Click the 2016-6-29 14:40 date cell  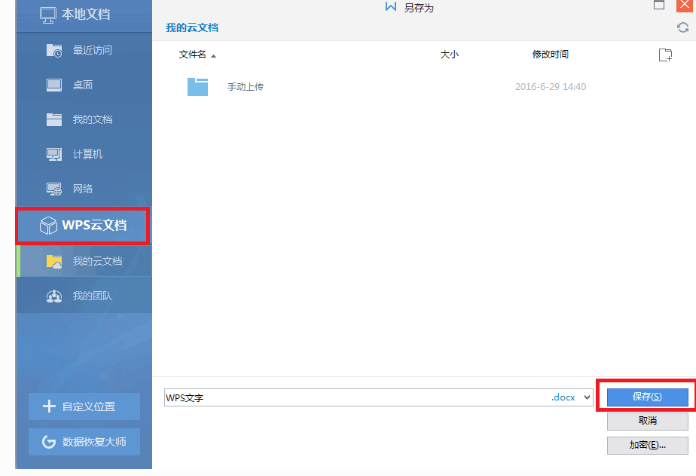click(550, 87)
